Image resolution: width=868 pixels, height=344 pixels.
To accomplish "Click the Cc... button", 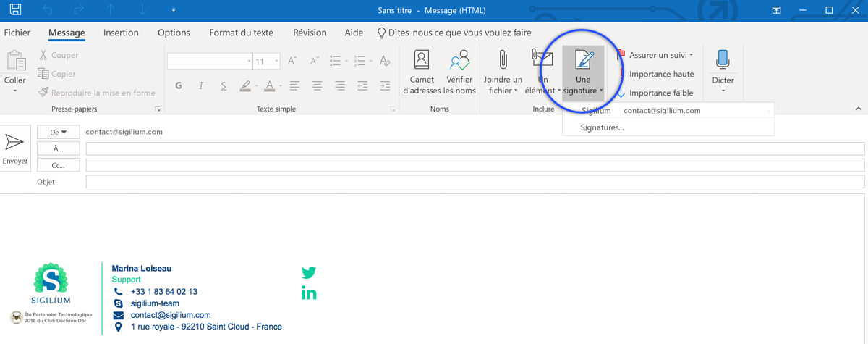I will tap(59, 165).
